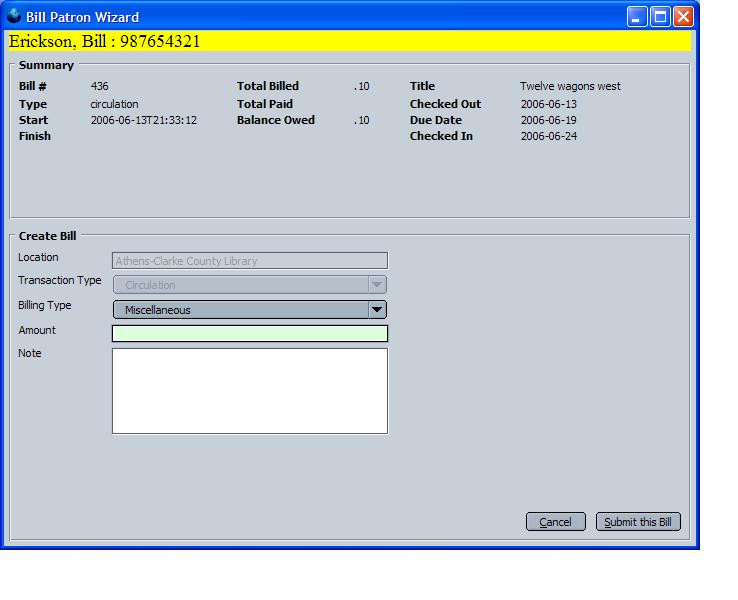This screenshot has height=600, width=738.
Task: Click the Balance Owed amount
Action: coord(361,121)
